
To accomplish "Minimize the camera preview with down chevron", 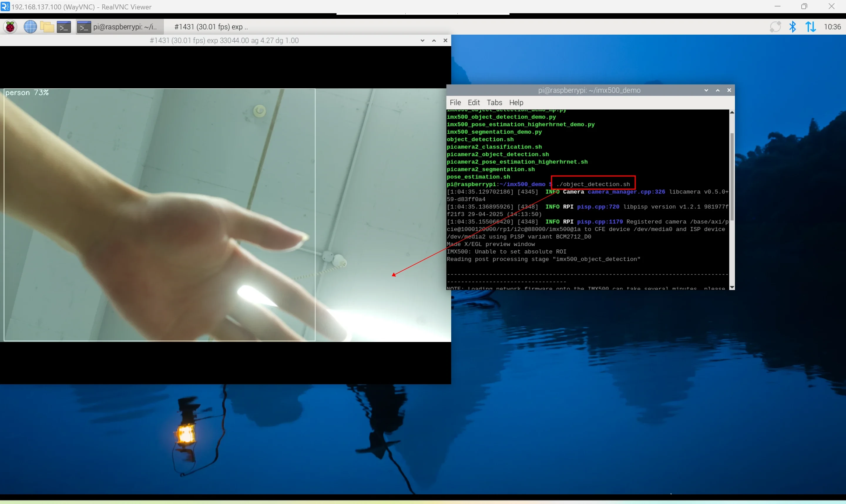I will [x=422, y=41].
